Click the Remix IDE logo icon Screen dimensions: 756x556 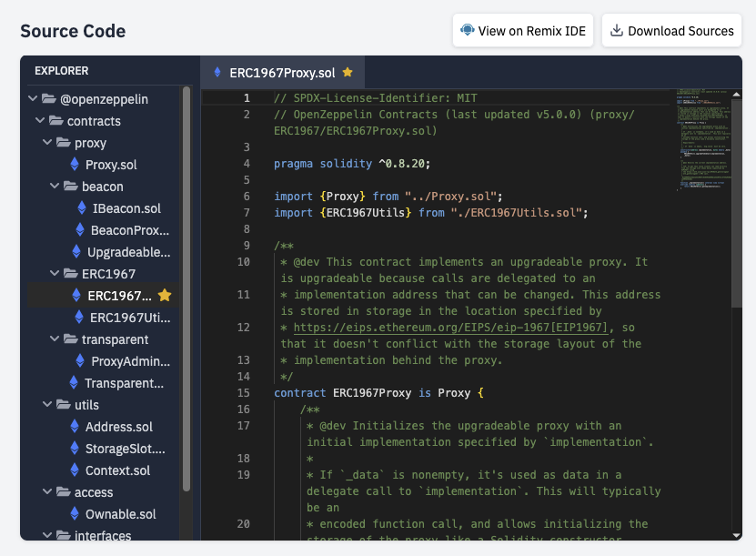468,30
